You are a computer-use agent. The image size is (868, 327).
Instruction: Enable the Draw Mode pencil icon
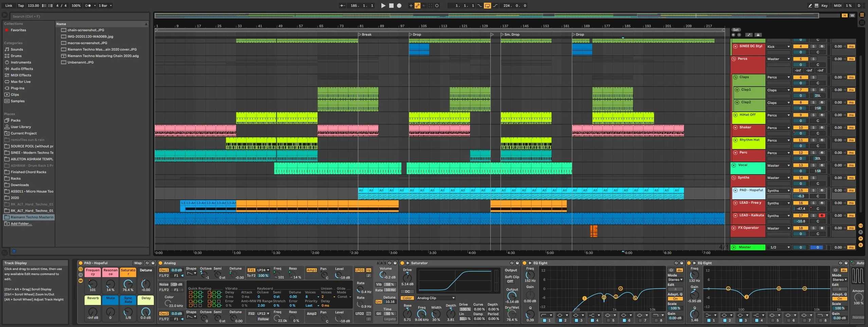point(810,5)
